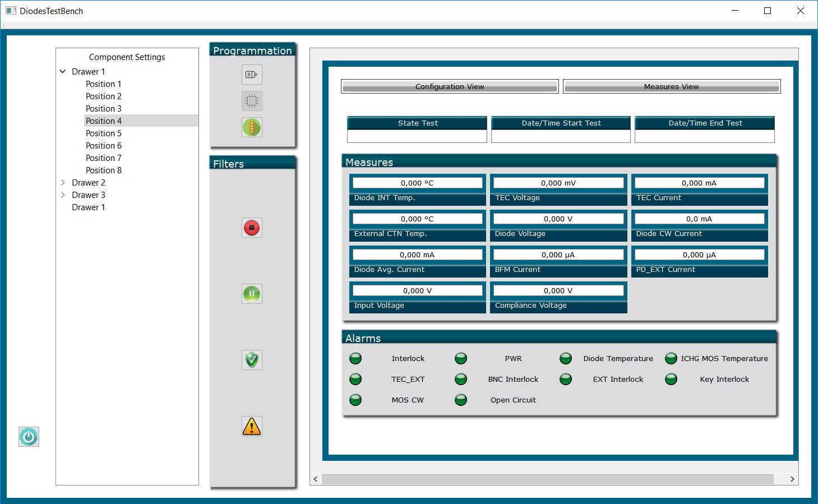Expand the Drawer 2 tree node
Image resolution: width=818 pixels, height=504 pixels.
pos(63,183)
